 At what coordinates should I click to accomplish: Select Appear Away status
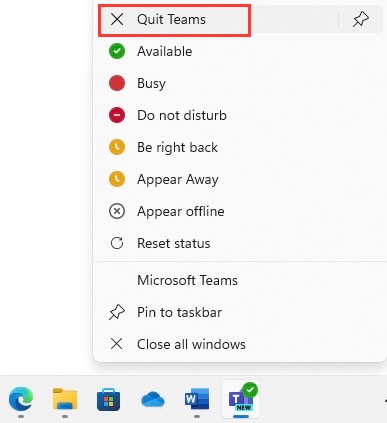[x=240, y=179]
